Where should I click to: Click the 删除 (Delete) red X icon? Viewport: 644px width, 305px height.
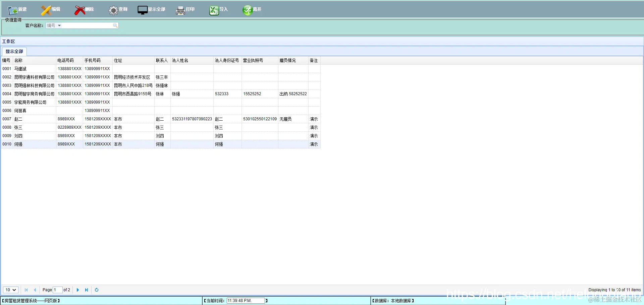pyautogui.click(x=79, y=10)
